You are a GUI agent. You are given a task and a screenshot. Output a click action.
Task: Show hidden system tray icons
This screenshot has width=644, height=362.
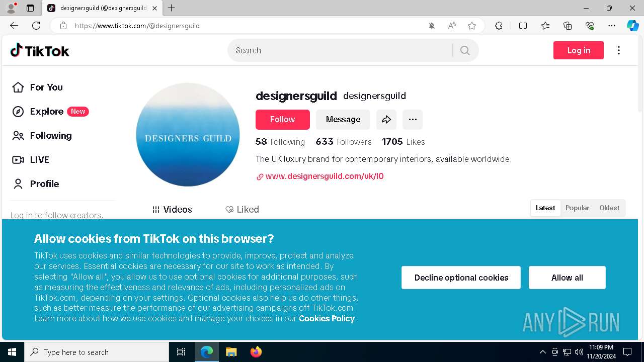tap(542, 352)
